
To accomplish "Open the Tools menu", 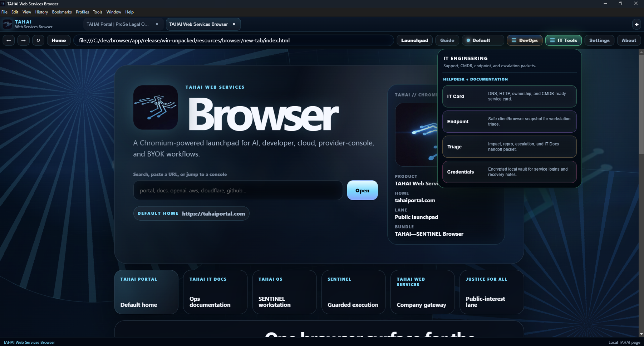I will [x=97, y=12].
